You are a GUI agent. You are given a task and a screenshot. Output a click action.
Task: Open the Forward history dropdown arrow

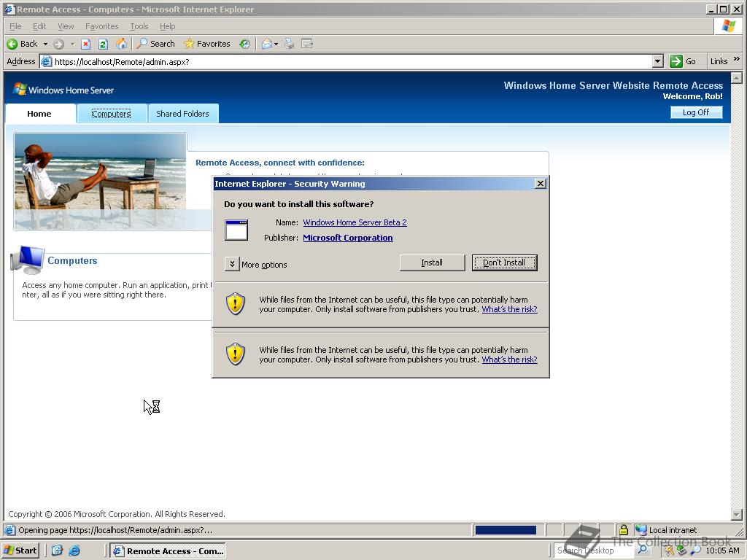coord(72,44)
